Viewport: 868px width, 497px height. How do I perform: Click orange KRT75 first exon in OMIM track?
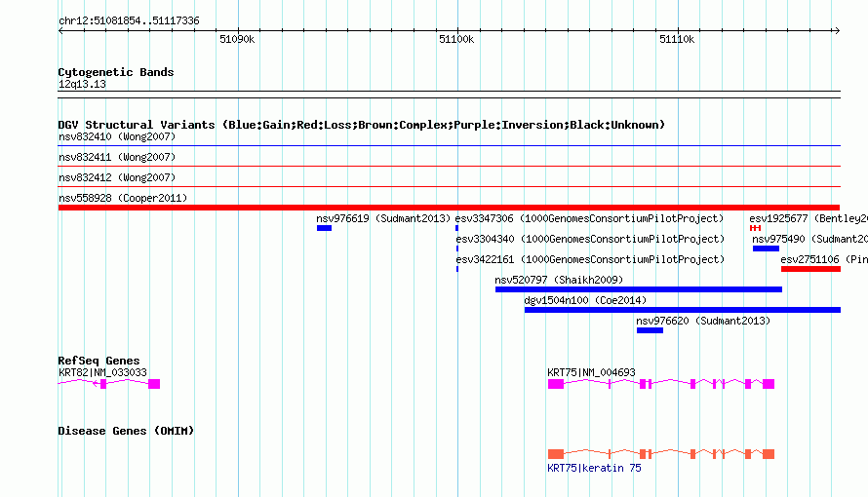coord(556,454)
